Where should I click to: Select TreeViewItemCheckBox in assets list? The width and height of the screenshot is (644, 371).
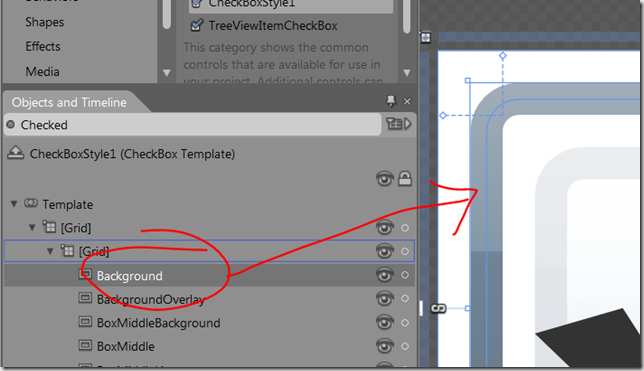[273, 25]
